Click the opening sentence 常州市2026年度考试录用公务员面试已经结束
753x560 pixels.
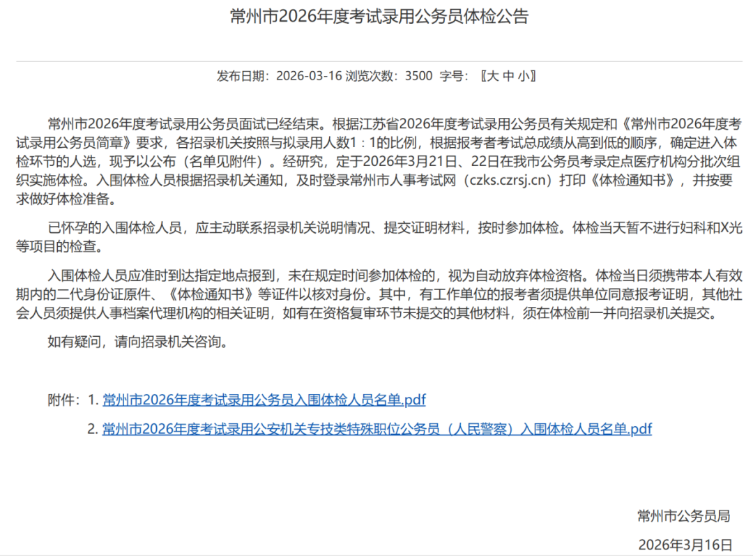[x=186, y=125]
